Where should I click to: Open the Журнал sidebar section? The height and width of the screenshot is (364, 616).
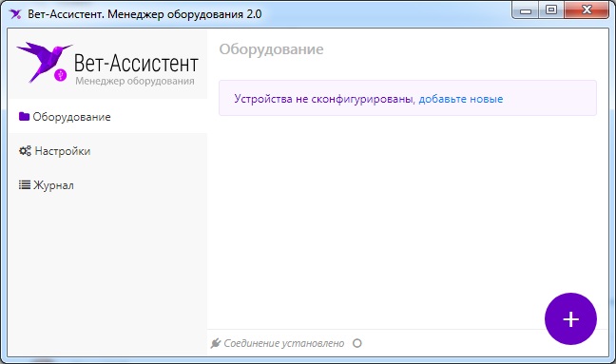(107, 185)
